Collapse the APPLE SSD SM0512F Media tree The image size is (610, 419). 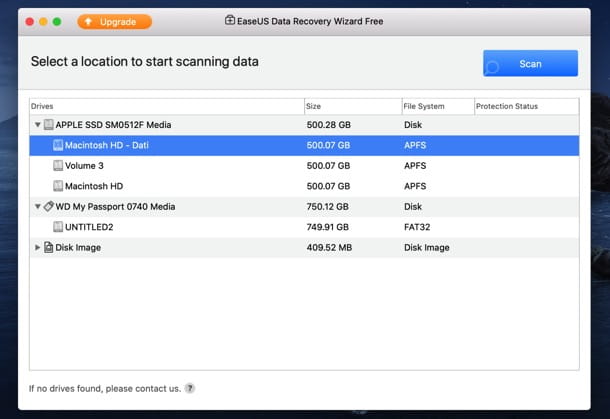(38, 124)
